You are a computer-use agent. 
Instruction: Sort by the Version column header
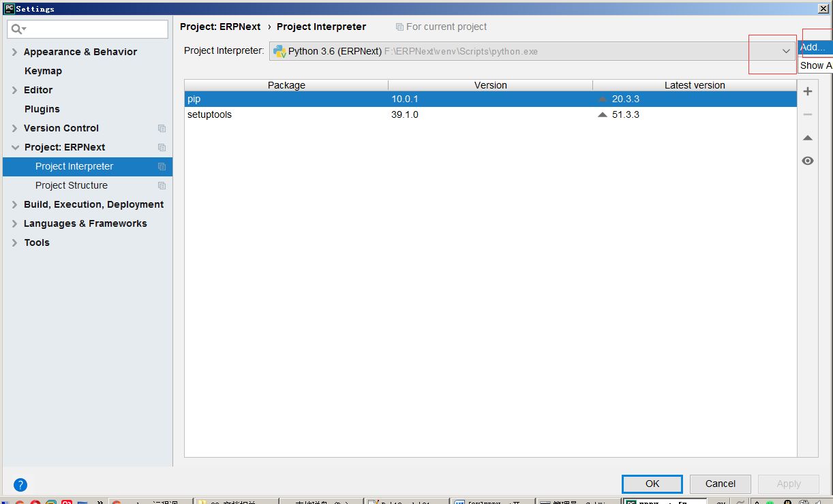tap(491, 85)
